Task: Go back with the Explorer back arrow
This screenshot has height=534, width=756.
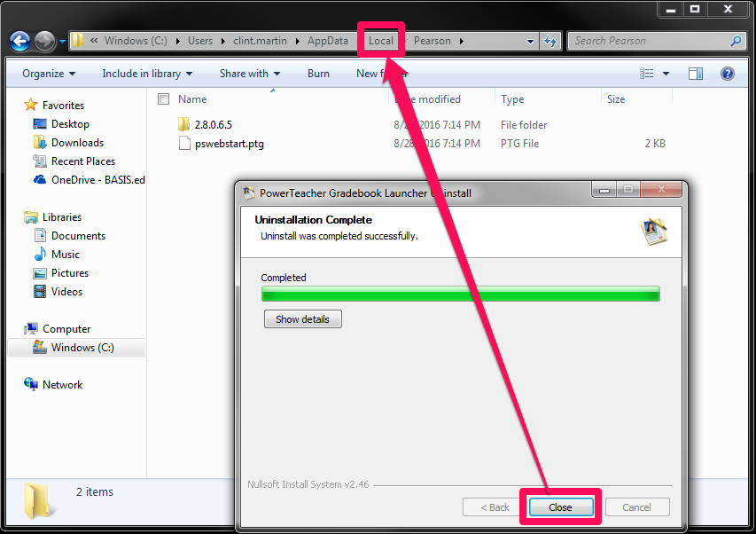Action: tap(19, 42)
